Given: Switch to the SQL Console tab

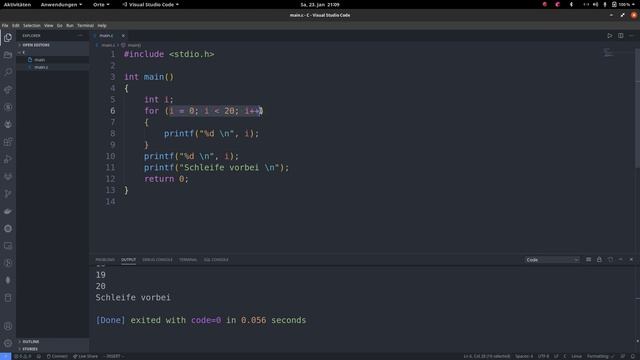Looking at the screenshot, I should pyautogui.click(x=216, y=260).
